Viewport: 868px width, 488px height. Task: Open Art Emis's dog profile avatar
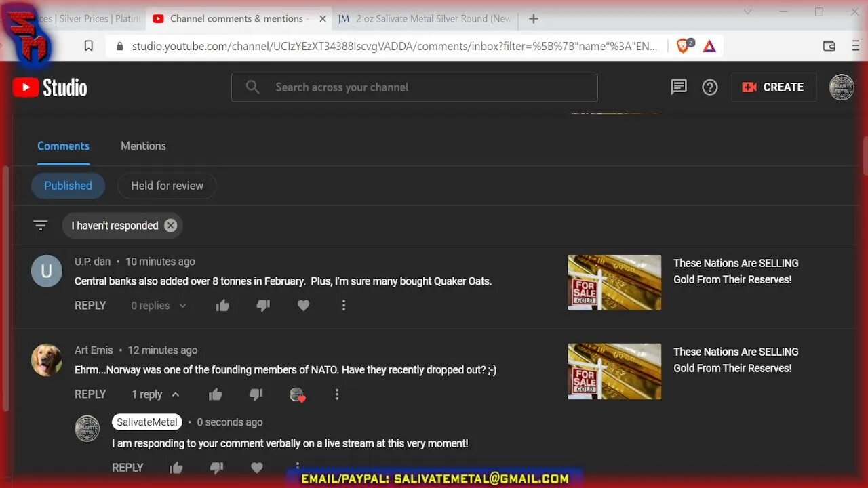click(47, 360)
